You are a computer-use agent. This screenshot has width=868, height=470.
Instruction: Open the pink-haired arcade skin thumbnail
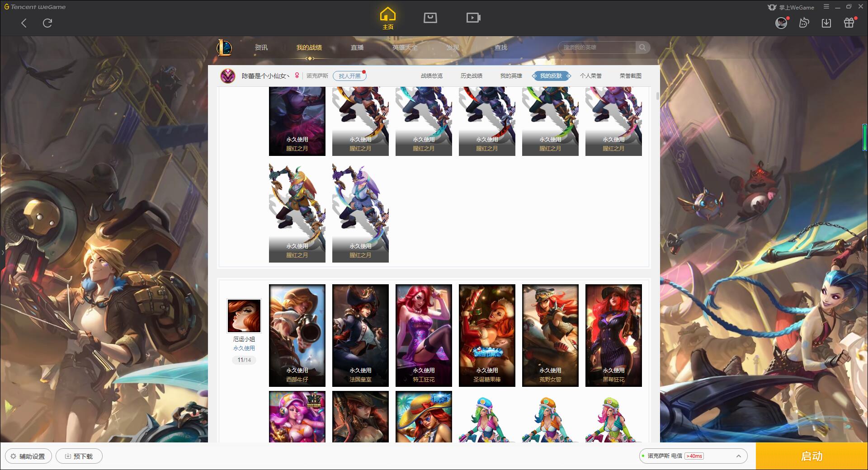pyautogui.click(x=297, y=417)
